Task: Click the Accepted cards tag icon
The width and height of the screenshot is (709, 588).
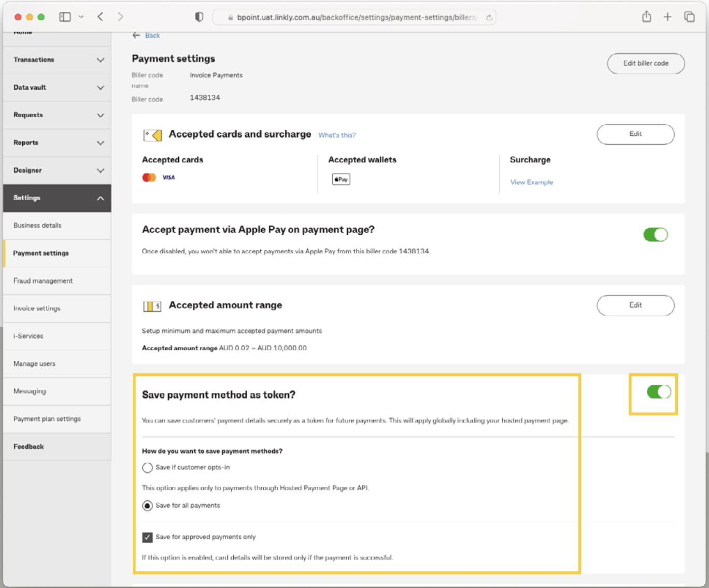Action: (152, 135)
